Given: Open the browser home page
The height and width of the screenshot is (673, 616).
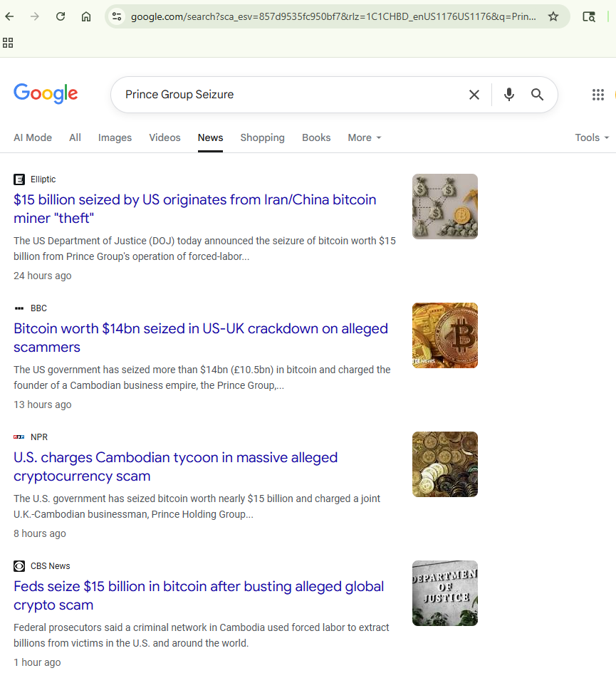Looking at the screenshot, I should point(86,17).
